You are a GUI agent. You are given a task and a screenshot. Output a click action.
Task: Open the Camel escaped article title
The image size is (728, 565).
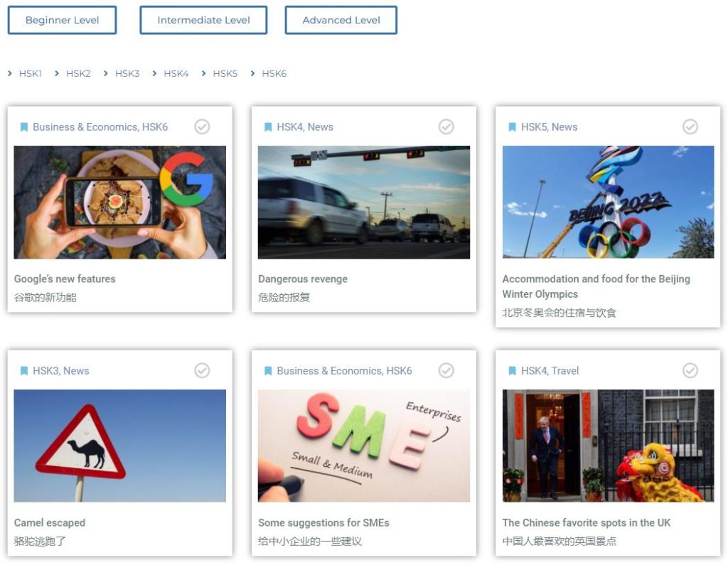click(50, 522)
